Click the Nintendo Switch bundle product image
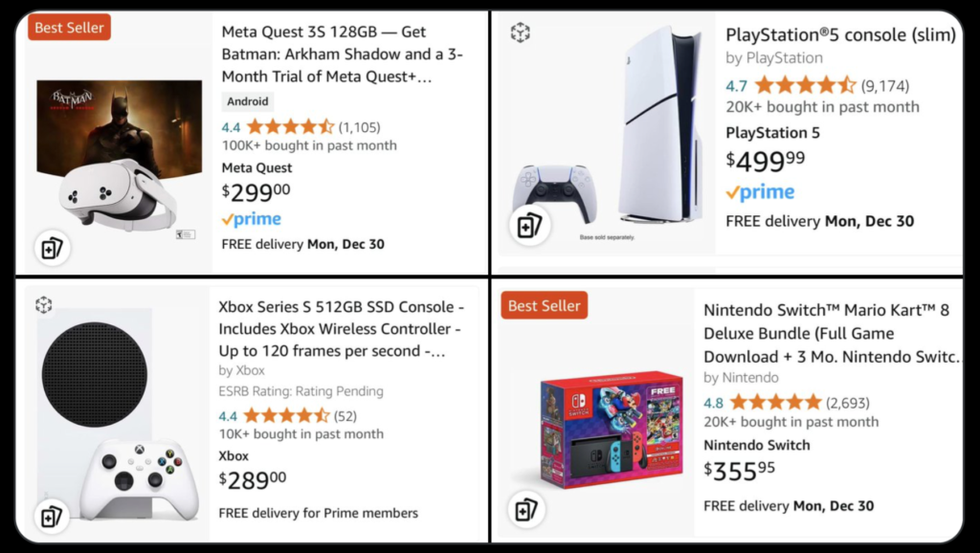Screen dimensions: 980x553 [x=610, y=427]
